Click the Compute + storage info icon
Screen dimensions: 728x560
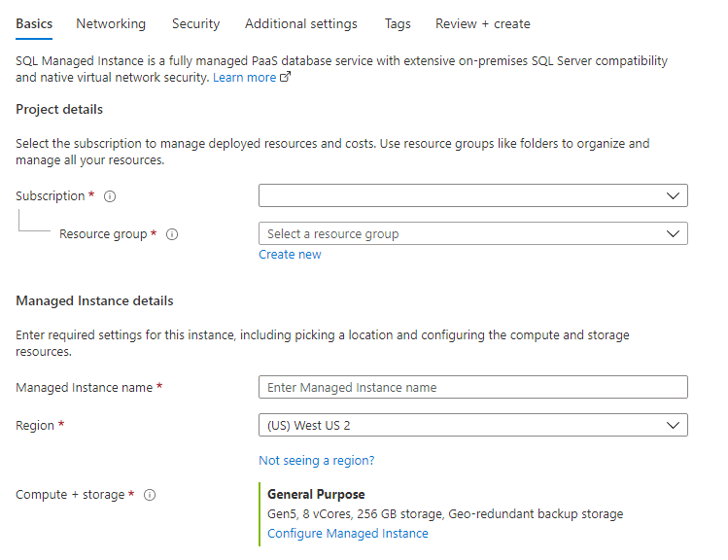tap(150, 495)
